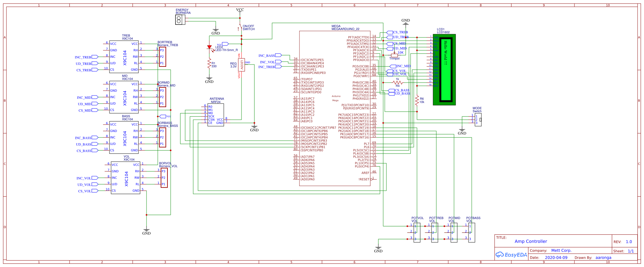Screen dimensions: 644x267
Task: Select the MID X9C104 chip body
Action: point(124,97)
